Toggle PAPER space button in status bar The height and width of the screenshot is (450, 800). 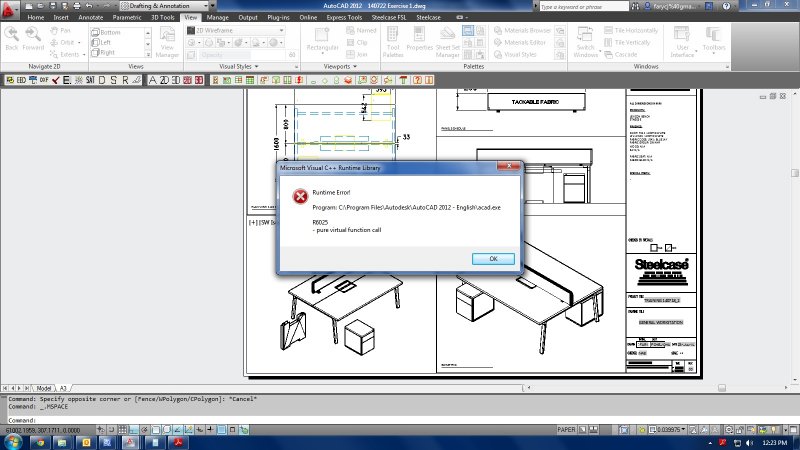566,430
